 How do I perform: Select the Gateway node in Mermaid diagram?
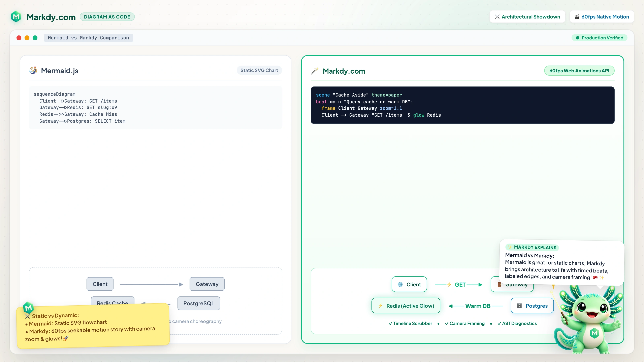207,284
